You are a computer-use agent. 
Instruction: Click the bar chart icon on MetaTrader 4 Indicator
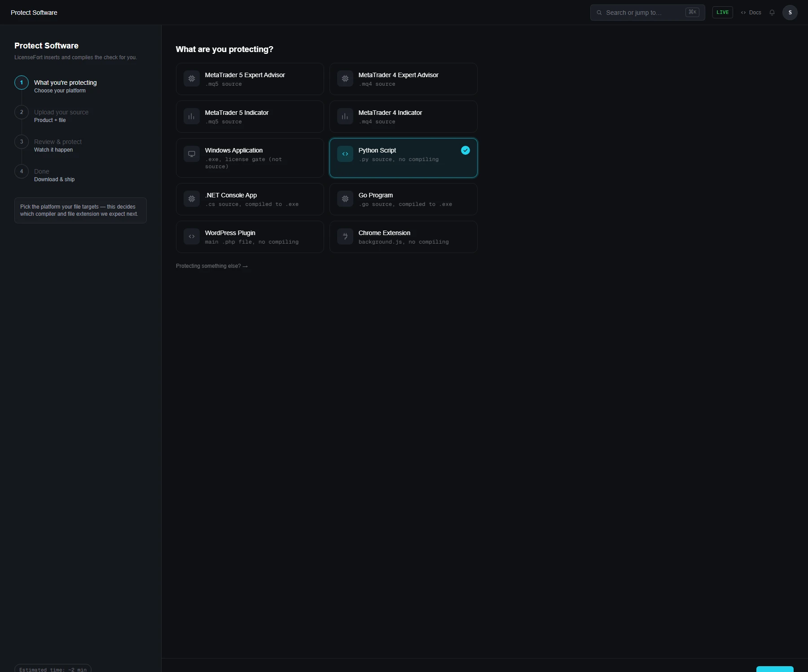point(345,116)
